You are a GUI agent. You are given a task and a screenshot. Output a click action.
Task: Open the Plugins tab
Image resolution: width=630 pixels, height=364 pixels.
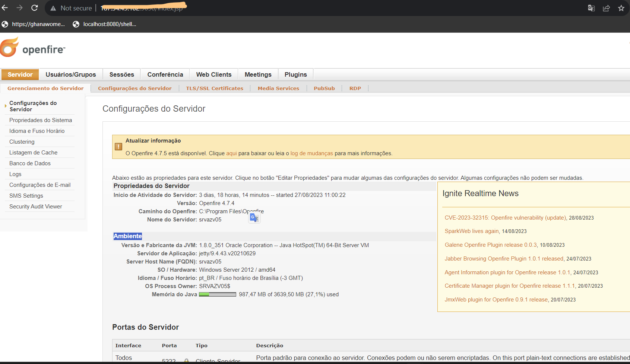[x=296, y=74]
